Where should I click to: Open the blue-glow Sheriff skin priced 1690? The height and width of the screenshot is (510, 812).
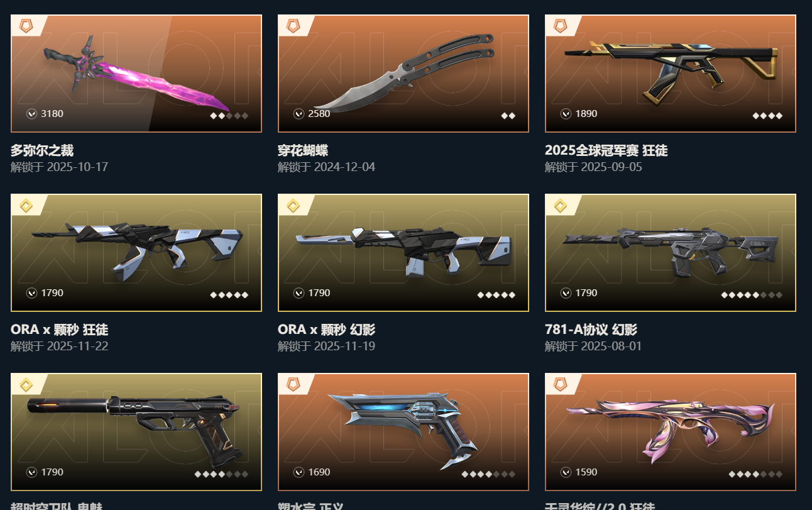coord(403,432)
